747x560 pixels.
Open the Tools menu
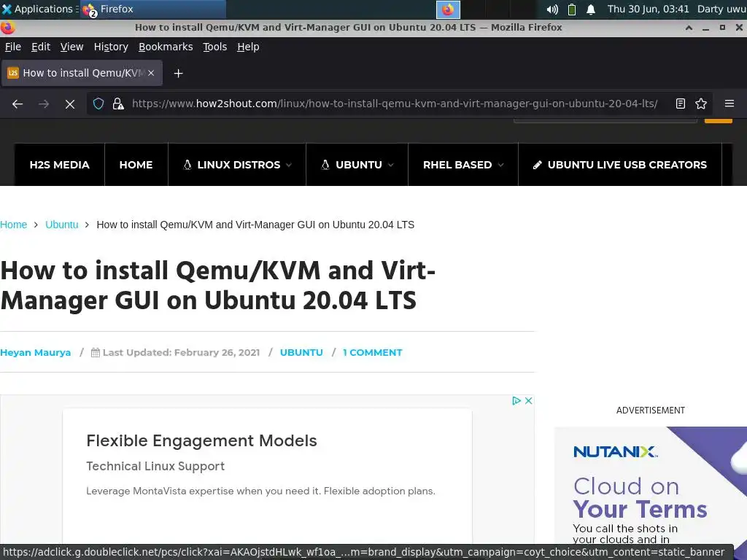coord(215,47)
